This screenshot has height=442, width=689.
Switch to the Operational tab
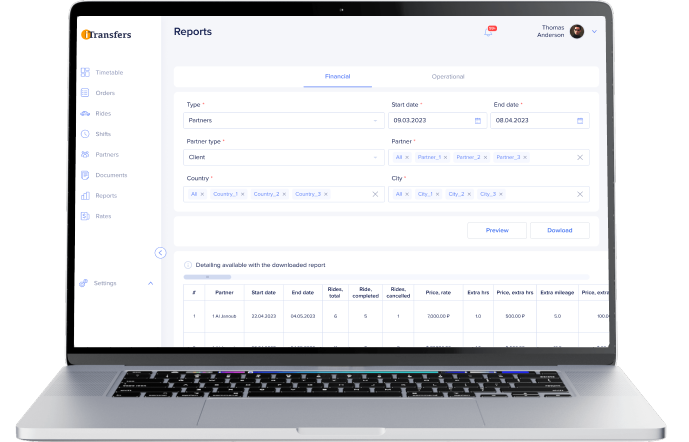[448, 76]
